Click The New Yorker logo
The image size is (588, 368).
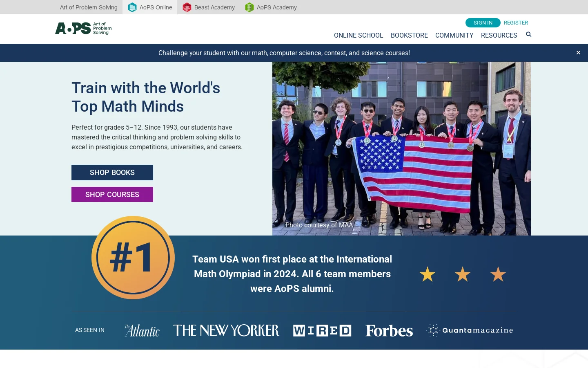[x=226, y=330]
